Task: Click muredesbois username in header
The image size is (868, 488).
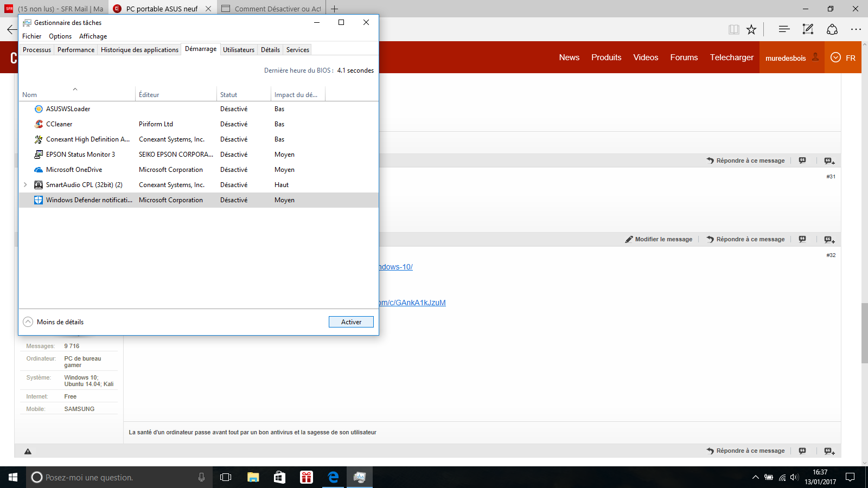Action: pyautogui.click(x=786, y=58)
